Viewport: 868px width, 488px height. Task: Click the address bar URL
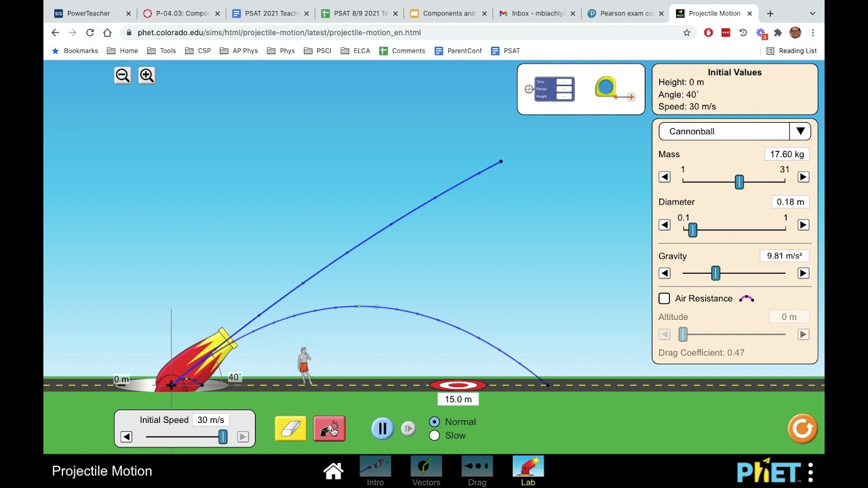(279, 33)
